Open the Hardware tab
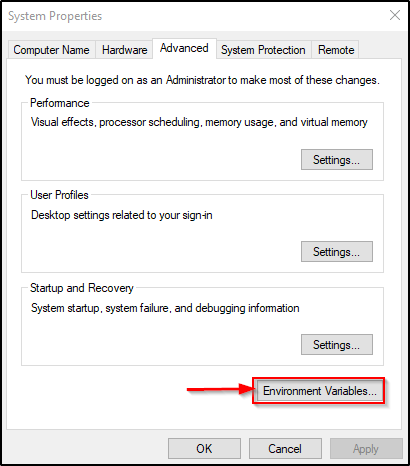 124,50
